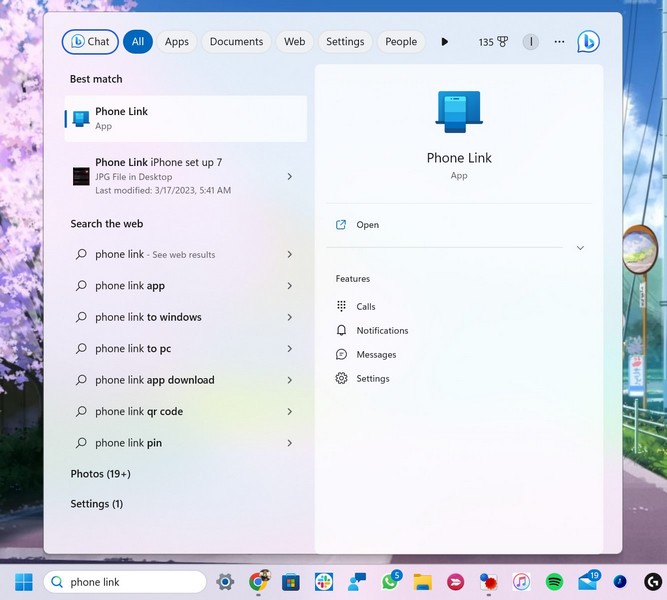Open Google Chrome from the taskbar
Viewport: 667px width, 600px height.
click(258, 582)
